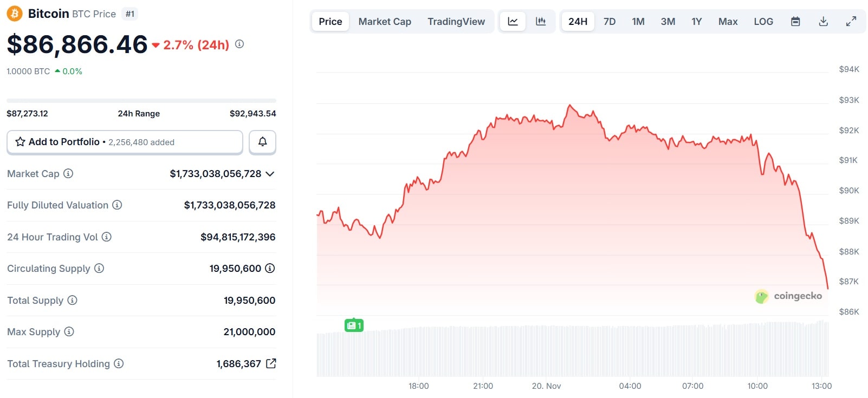The width and height of the screenshot is (868, 398).
Task: Click the notification bell icon
Action: (x=262, y=142)
